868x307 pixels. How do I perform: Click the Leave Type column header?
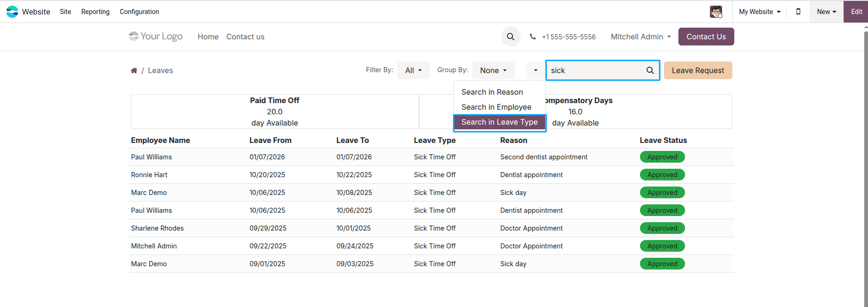coord(434,140)
